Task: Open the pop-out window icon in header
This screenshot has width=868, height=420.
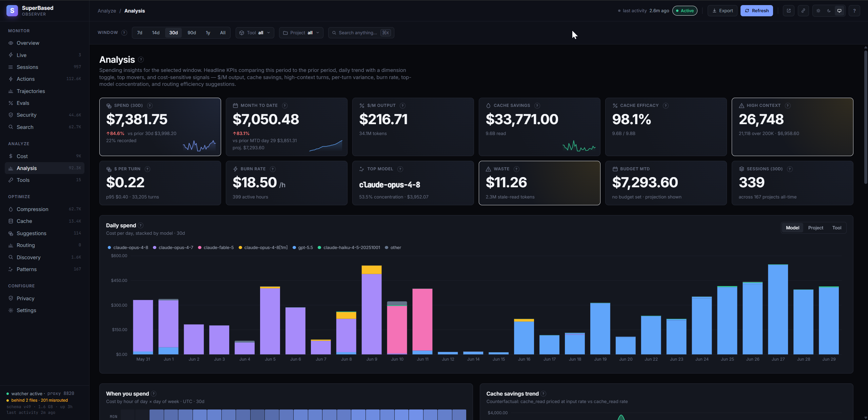Action: tap(789, 11)
